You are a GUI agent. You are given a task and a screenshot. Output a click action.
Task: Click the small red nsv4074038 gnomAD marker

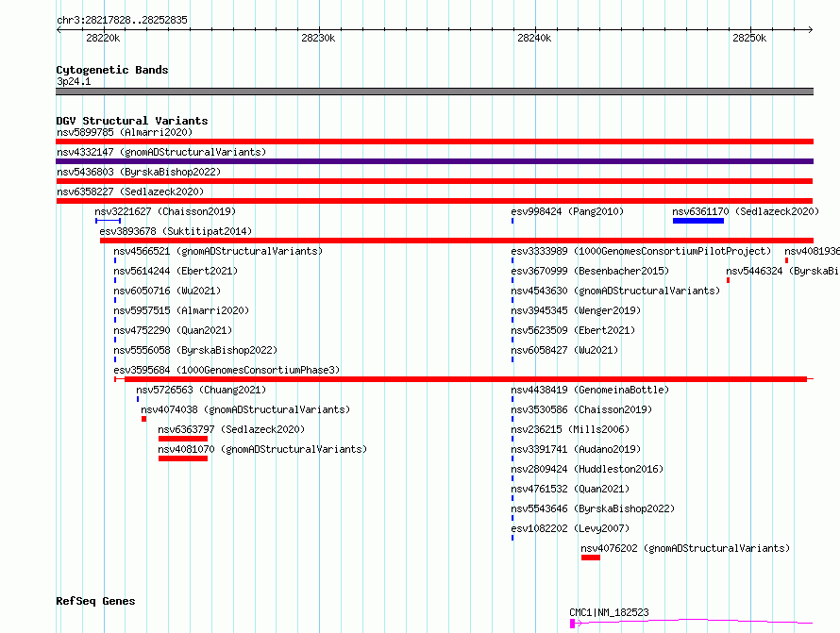click(143, 419)
